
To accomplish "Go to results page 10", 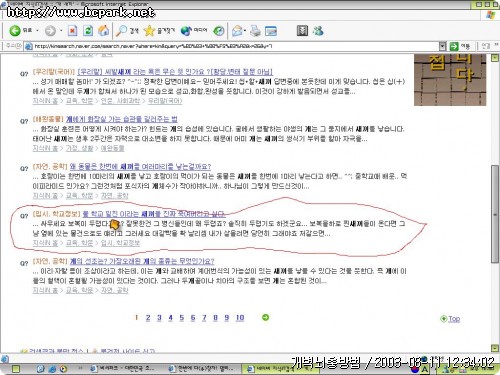I will (x=240, y=318).
